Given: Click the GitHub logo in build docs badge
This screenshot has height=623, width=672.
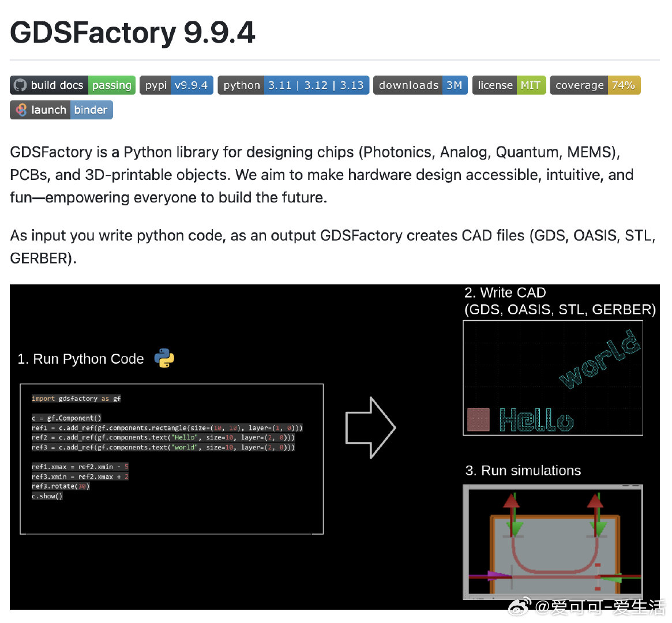Looking at the screenshot, I should coord(20,85).
